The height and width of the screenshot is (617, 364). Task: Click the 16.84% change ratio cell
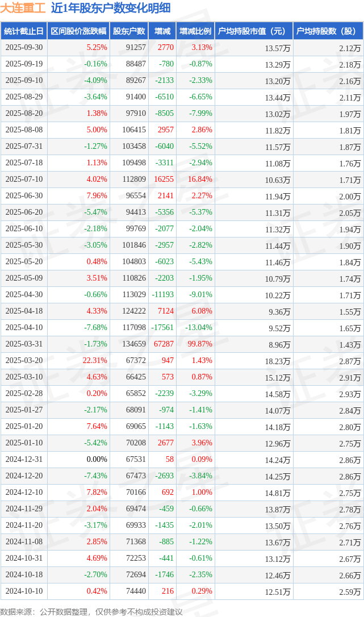[202, 180]
